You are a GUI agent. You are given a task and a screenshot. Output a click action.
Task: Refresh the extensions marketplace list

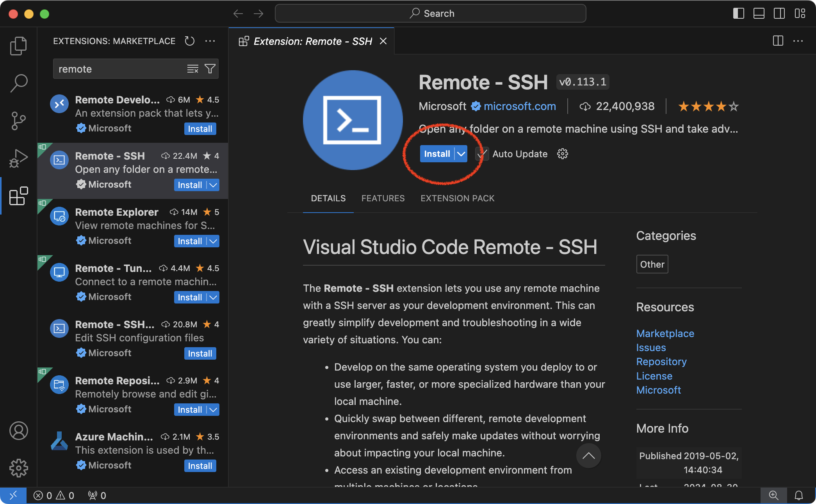click(190, 41)
